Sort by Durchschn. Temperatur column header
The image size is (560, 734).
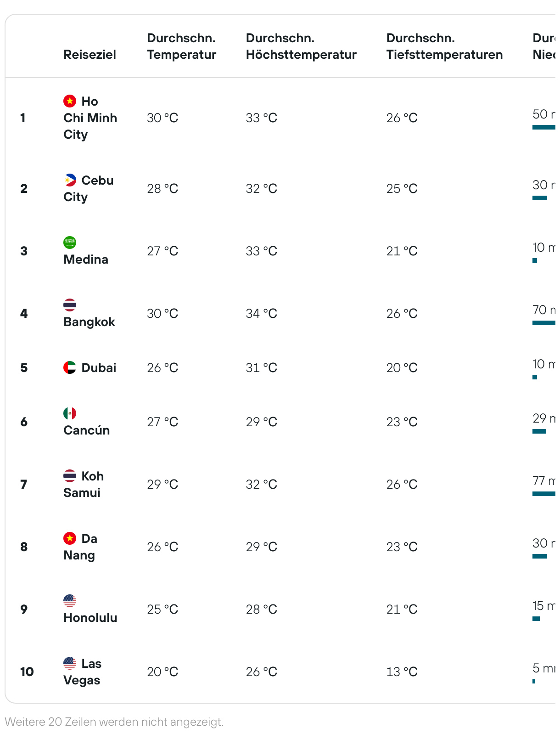(181, 46)
